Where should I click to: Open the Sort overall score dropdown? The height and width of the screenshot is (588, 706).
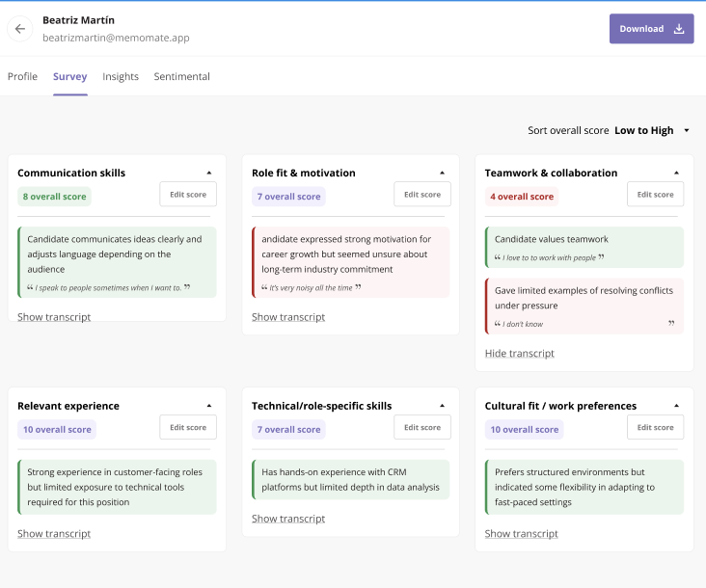click(x=686, y=131)
